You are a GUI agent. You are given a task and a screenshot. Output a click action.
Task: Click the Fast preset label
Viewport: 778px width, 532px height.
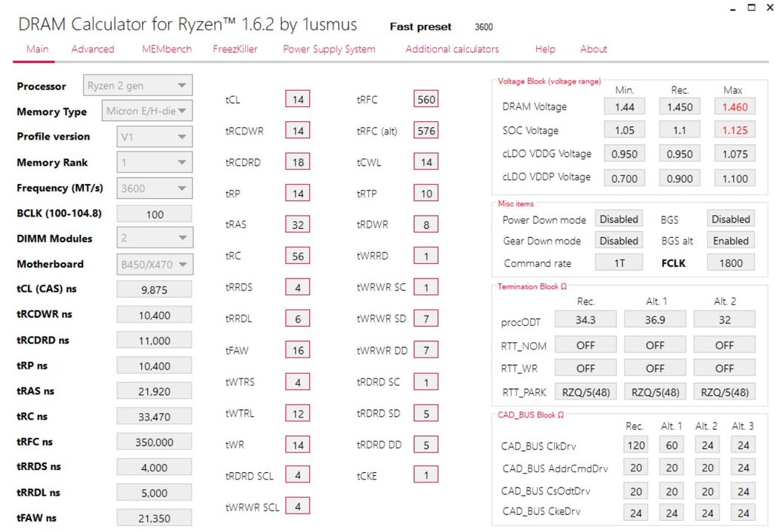click(420, 27)
